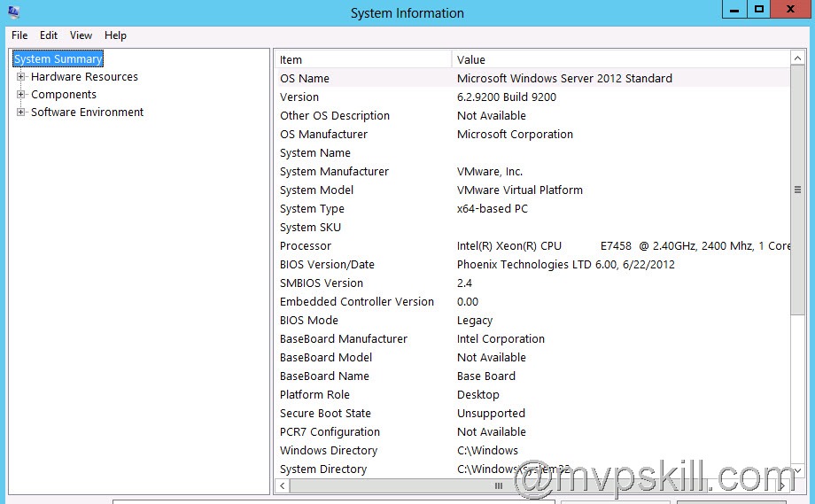Select the OS Name row
The width and height of the screenshot is (815, 504).
click(x=532, y=79)
